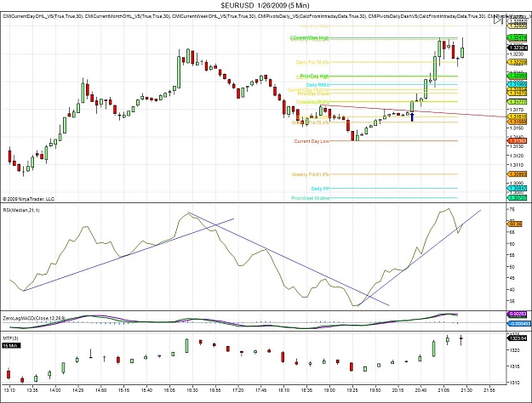Select the 'Current Day Low' line label
The height and width of the screenshot is (403, 532).
[x=312, y=141]
